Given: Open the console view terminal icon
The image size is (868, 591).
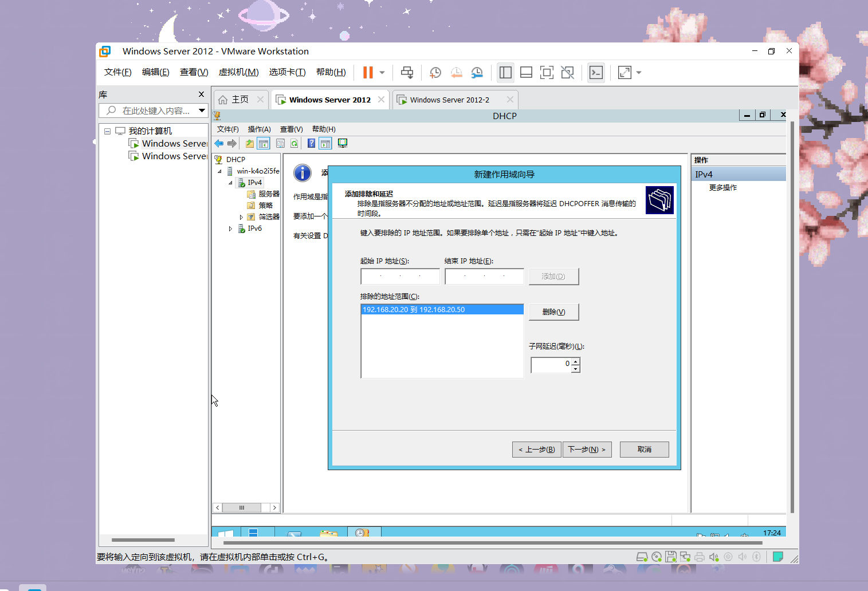Looking at the screenshot, I should tap(596, 72).
